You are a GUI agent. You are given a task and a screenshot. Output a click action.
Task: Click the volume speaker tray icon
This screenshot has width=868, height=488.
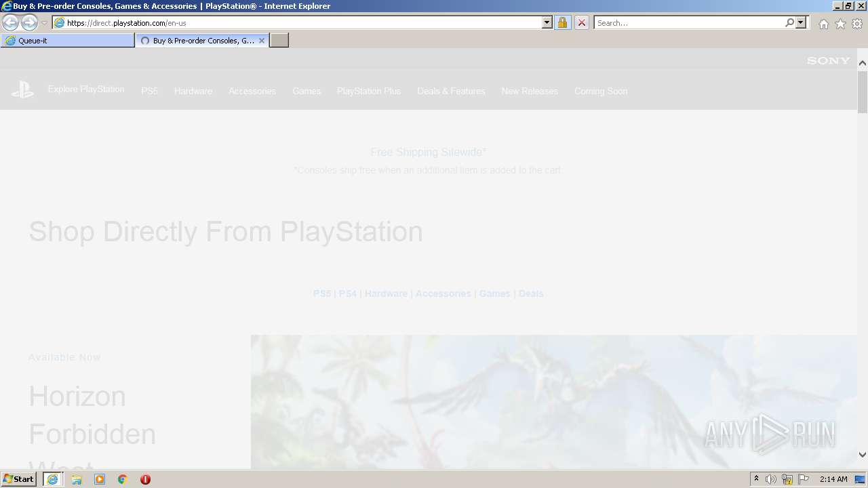tap(771, 479)
